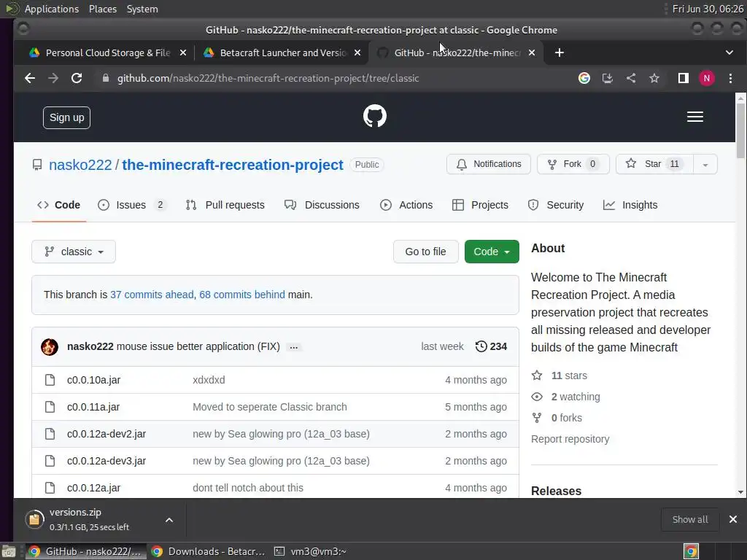Toggle the Chrome side panel
The image size is (747, 560).
click(683, 78)
